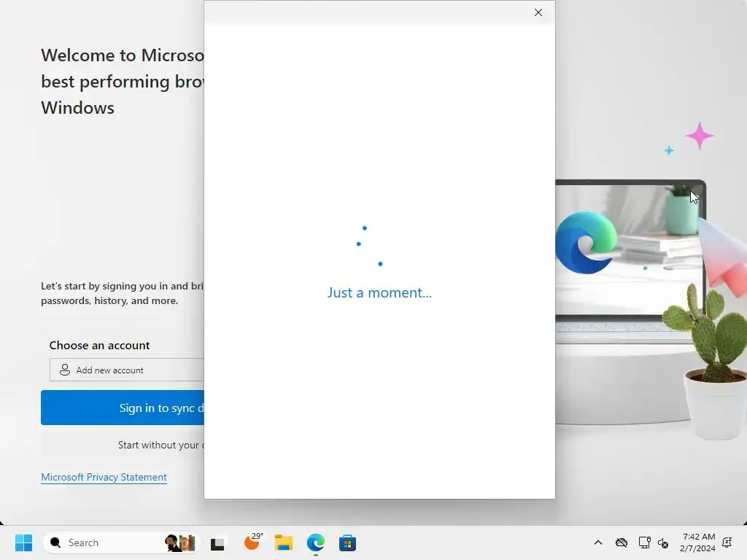
Task: Open Microsoft Store from the taskbar
Action: tap(347, 542)
